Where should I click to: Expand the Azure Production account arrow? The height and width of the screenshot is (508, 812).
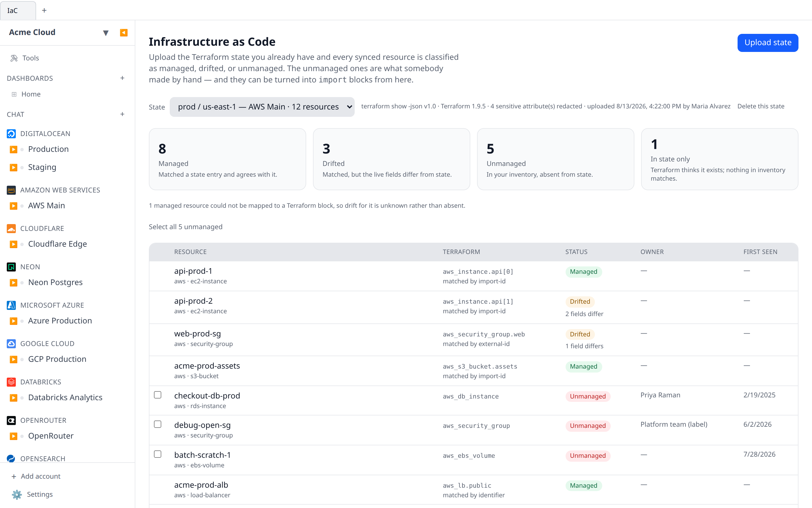pyautogui.click(x=14, y=321)
